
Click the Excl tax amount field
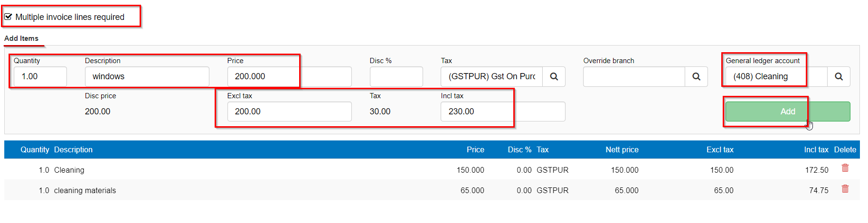(x=290, y=111)
